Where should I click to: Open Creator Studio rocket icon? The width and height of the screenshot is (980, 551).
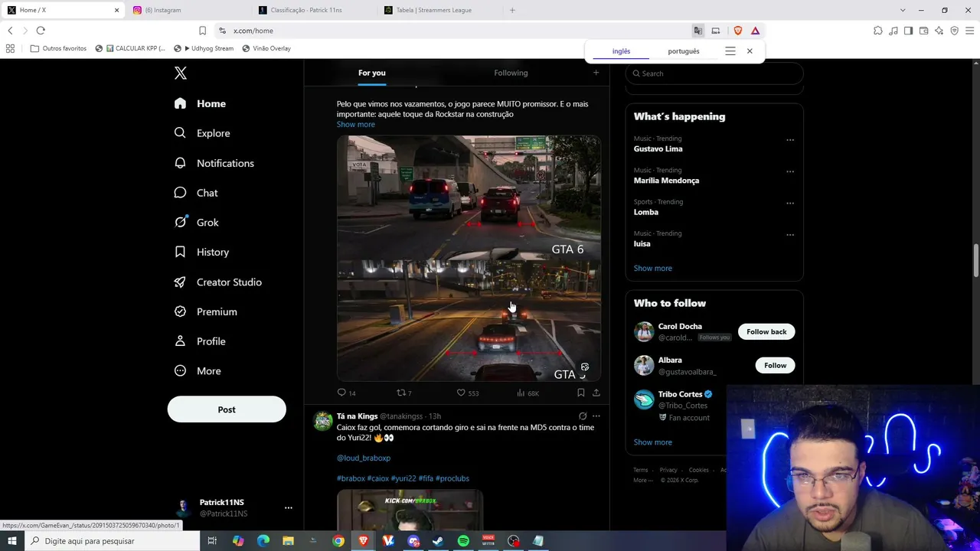click(180, 282)
